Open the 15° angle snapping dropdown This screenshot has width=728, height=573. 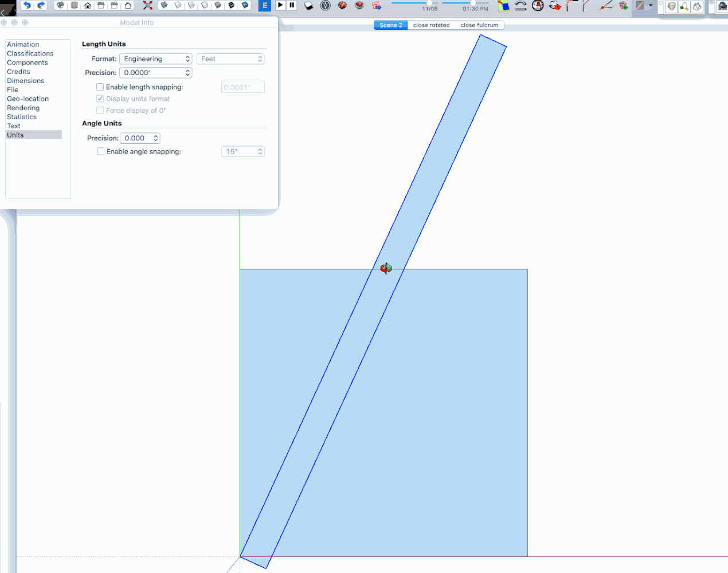coord(242,151)
